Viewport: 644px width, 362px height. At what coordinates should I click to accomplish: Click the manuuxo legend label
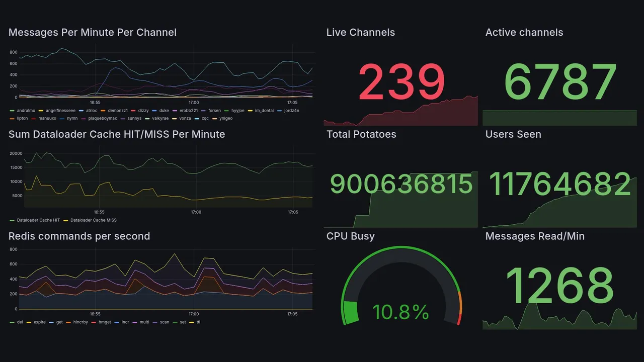(x=47, y=118)
